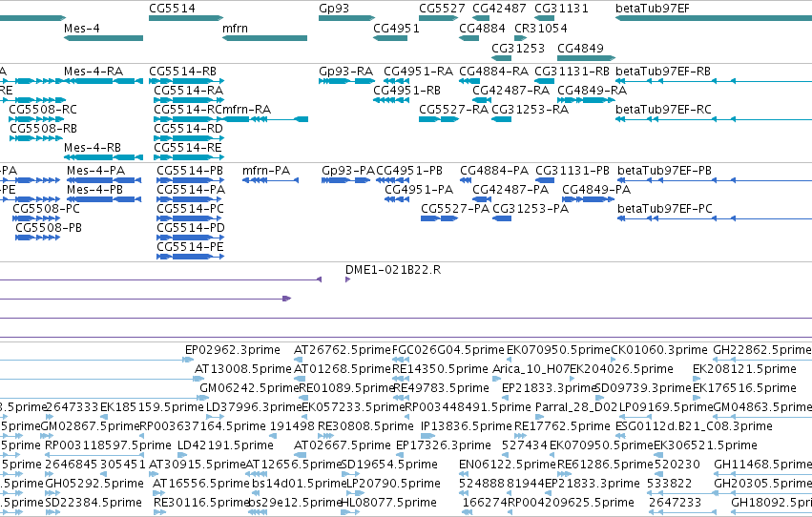Click EST EP02962.3prime

pos(233,350)
